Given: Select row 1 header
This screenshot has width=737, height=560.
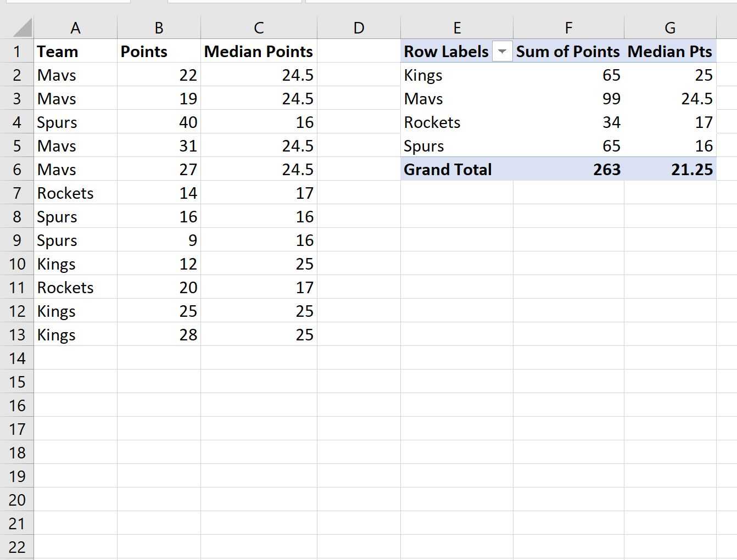Looking at the screenshot, I should [17, 52].
